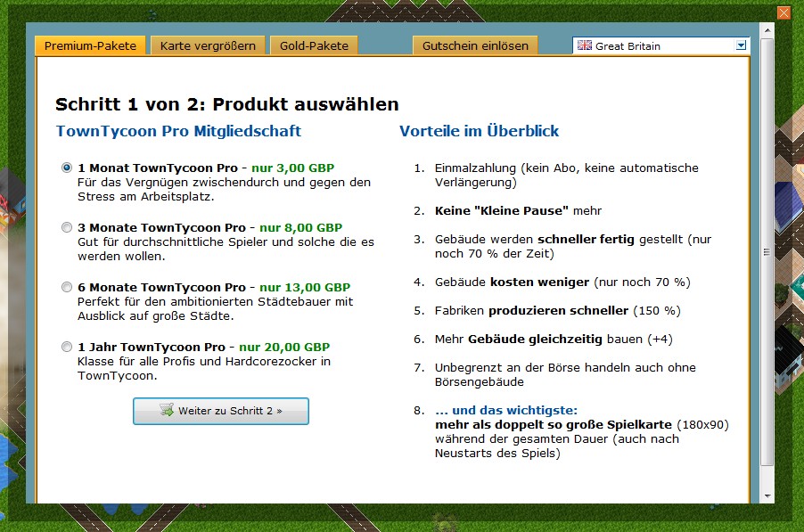Click the Weiter zu Schritt 2 button
The width and height of the screenshot is (804, 532).
(221, 411)
